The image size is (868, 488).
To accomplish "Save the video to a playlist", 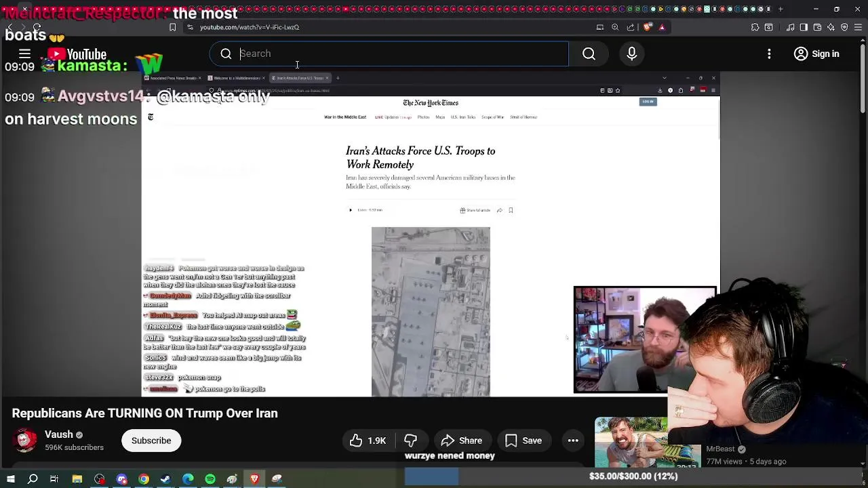I will coord(524,441).
